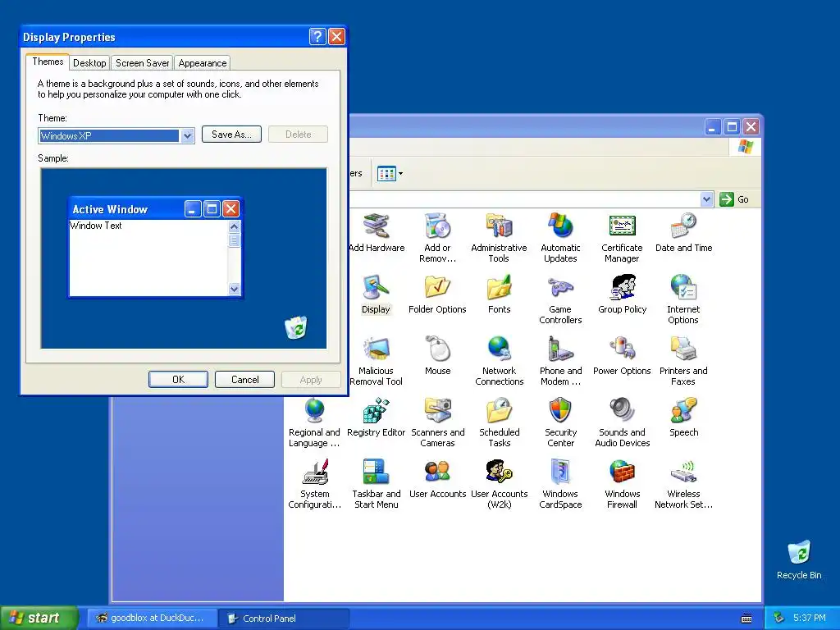The image size is (840, 630).
Task: Switch to the Desktop tab
Action: click(x=89, y=62)
